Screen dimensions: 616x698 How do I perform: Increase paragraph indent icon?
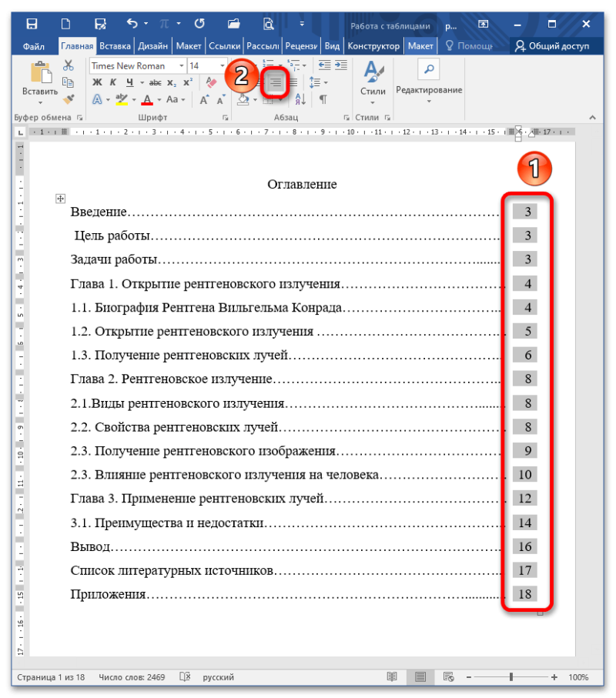coord(341,65)
